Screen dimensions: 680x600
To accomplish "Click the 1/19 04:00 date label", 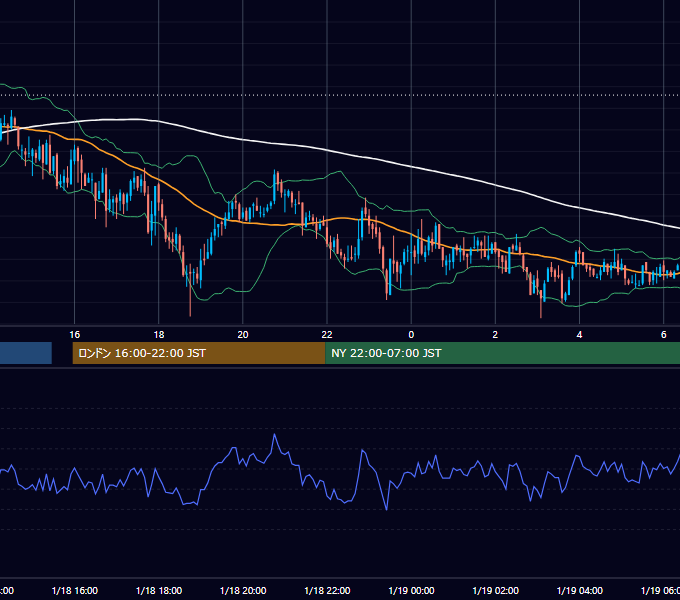I will click(x=579, y=590).
